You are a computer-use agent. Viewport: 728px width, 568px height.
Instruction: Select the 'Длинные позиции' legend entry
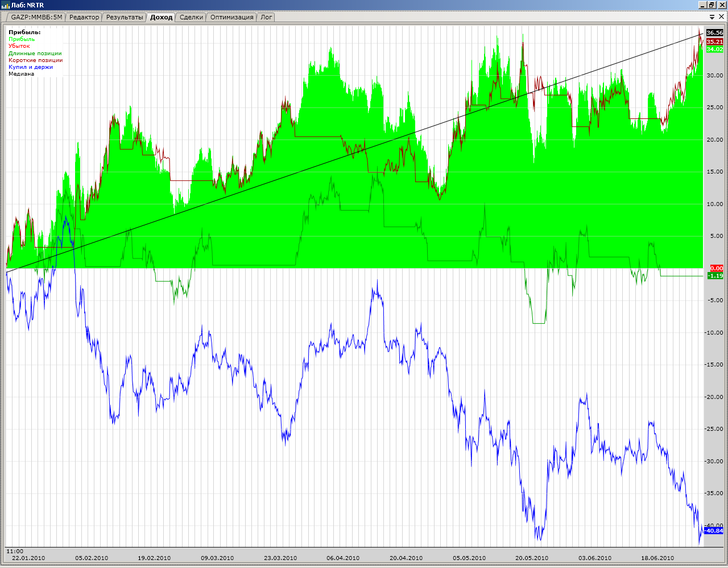35,53
